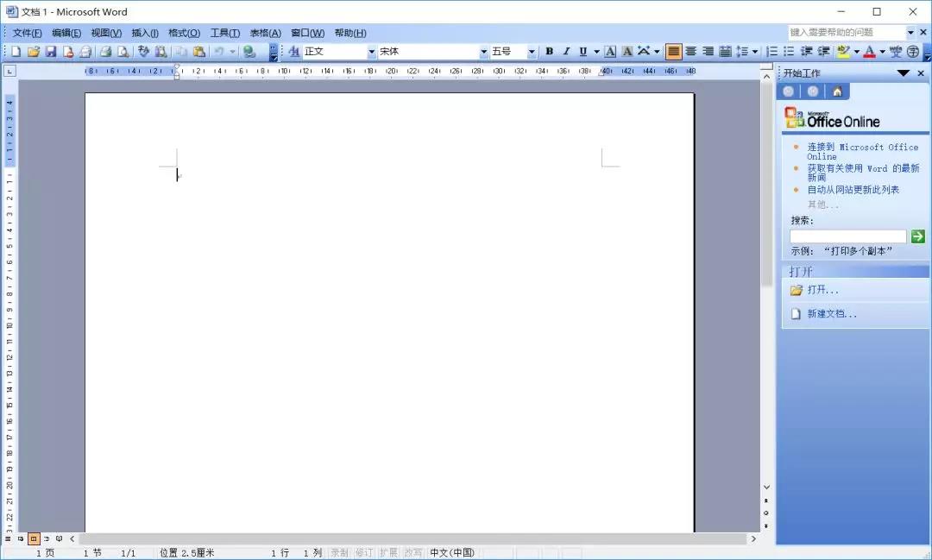The image size is (932, 560).
Task: Toggle italic formatting
Action: (566, 51)
